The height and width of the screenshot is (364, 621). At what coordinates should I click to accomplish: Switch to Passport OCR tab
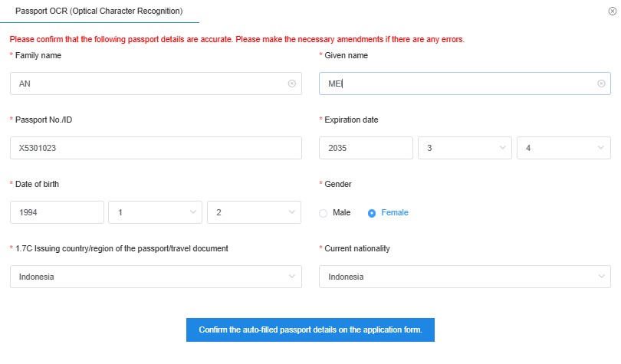tap(99, 11)
